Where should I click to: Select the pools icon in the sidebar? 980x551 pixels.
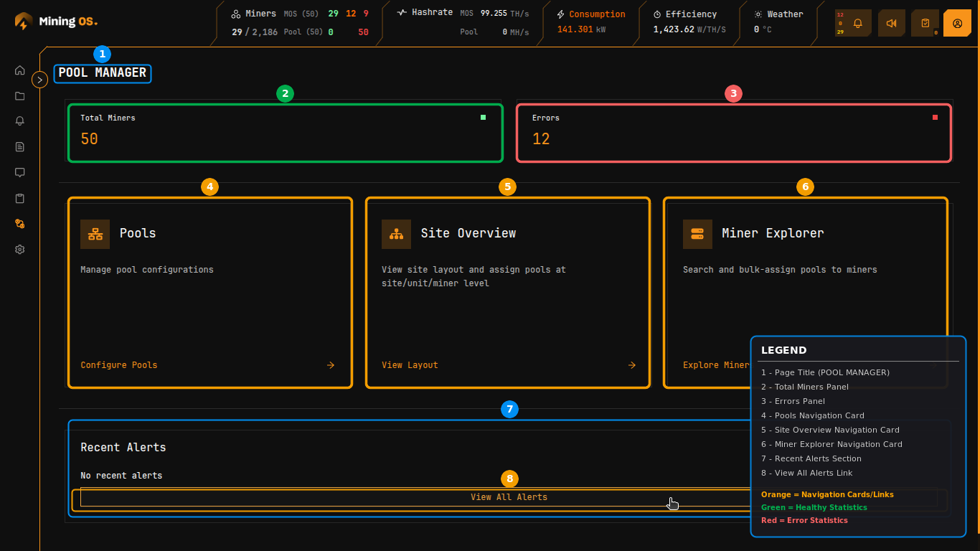coord(20,224)
